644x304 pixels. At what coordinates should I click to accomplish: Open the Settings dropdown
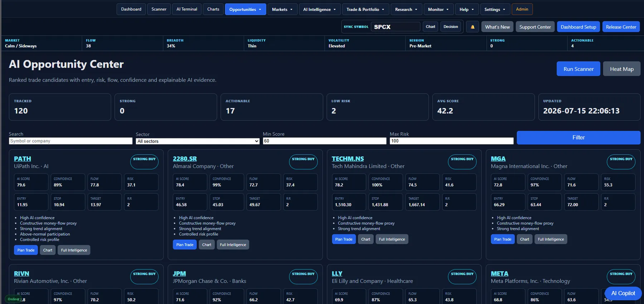(495, 9)
